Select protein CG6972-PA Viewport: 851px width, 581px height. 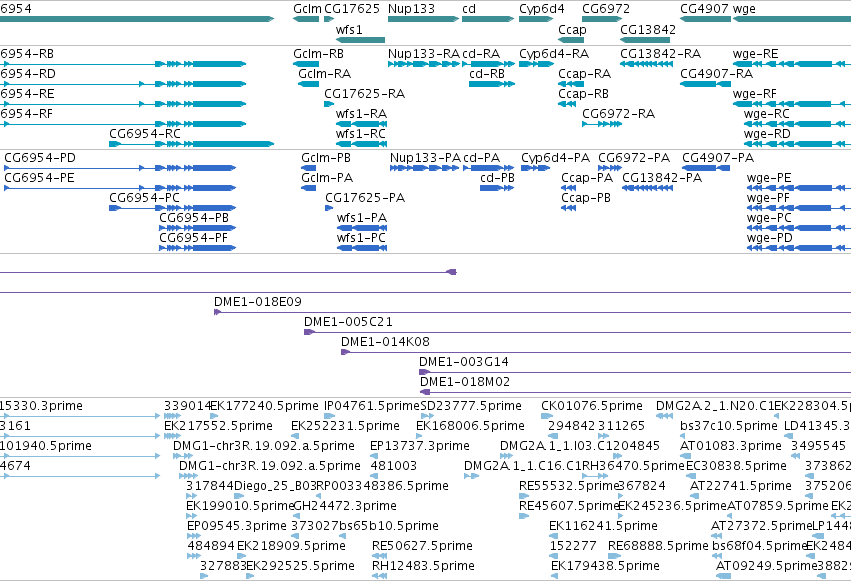click(634, 158)
